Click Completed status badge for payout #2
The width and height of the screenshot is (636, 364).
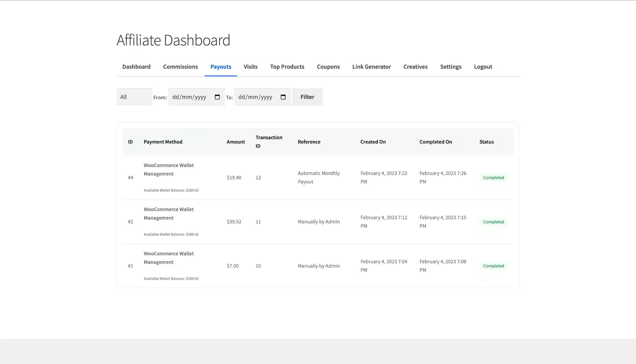493,222
